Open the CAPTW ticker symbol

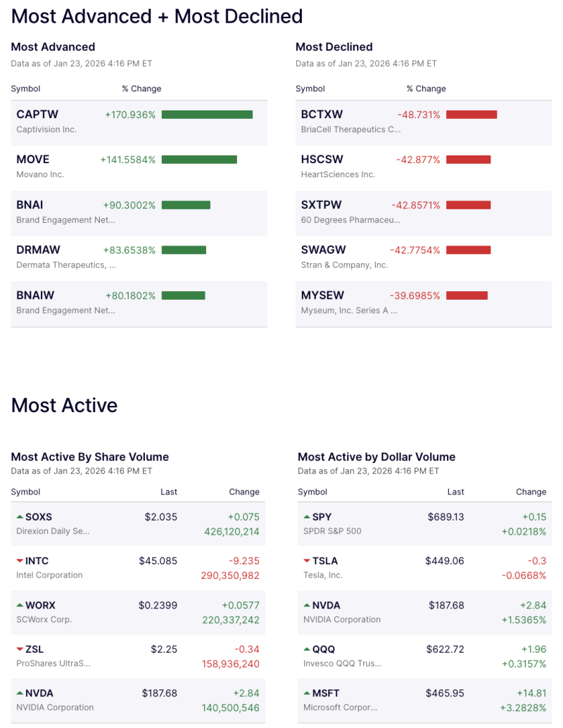click(37, 113)
